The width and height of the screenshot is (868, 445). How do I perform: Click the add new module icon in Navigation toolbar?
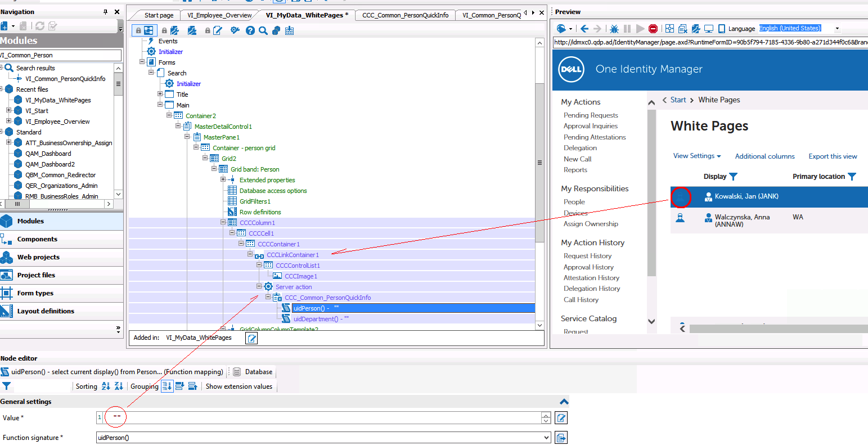point(5,26)
